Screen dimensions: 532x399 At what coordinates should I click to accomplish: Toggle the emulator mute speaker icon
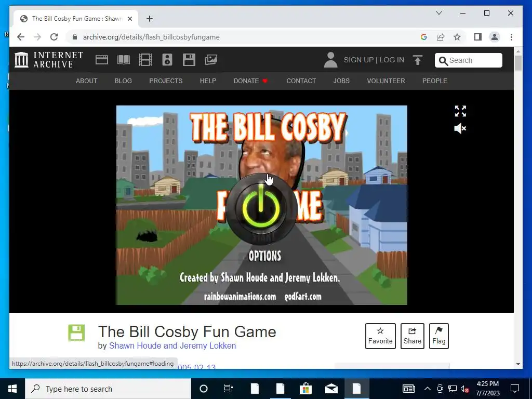(x=460, y=128)
